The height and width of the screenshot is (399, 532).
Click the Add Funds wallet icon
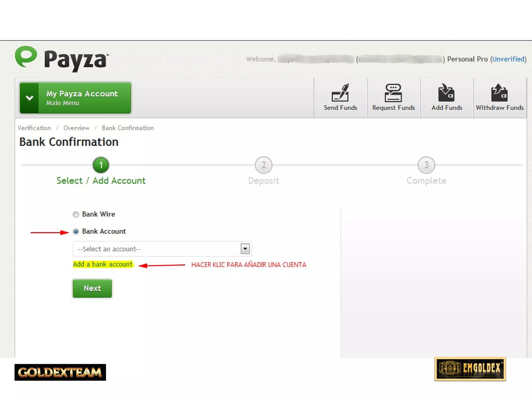(446, 93)
